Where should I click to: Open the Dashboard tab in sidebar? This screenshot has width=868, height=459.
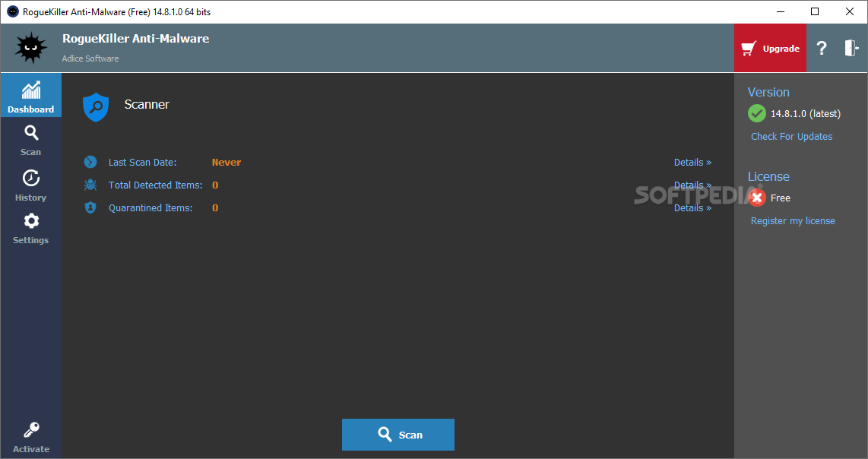[30, 95]
